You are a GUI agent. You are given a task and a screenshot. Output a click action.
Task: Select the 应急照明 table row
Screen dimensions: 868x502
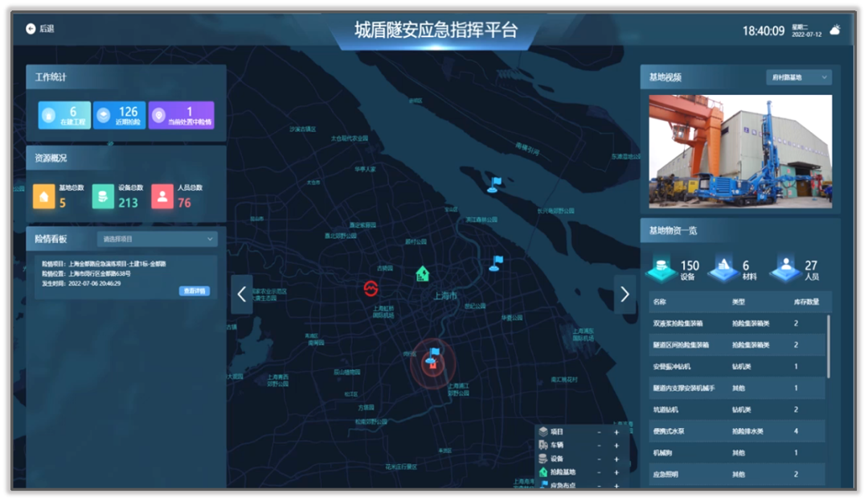coord(736,475)
